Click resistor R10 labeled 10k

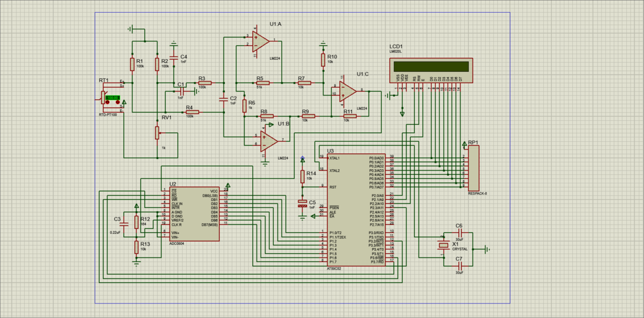[x=323, y=59]
